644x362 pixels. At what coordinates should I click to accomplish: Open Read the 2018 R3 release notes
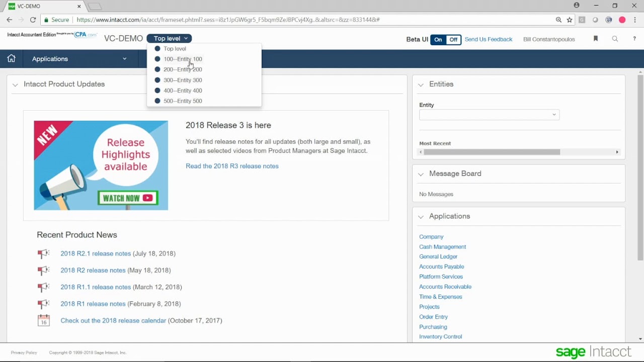point(232,166)
